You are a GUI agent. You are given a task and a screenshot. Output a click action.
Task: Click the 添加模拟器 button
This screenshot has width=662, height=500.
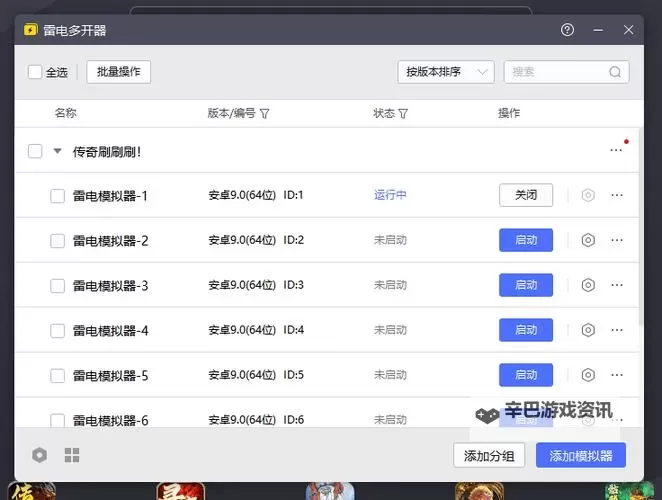581,456
